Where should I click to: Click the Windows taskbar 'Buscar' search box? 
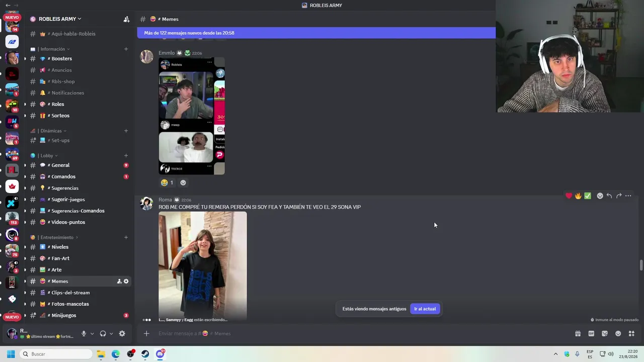tap(56, 354)
